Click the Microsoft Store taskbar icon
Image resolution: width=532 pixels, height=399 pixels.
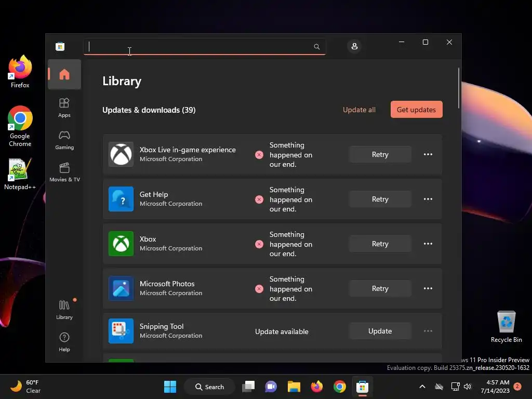click(x=362, y=387)
